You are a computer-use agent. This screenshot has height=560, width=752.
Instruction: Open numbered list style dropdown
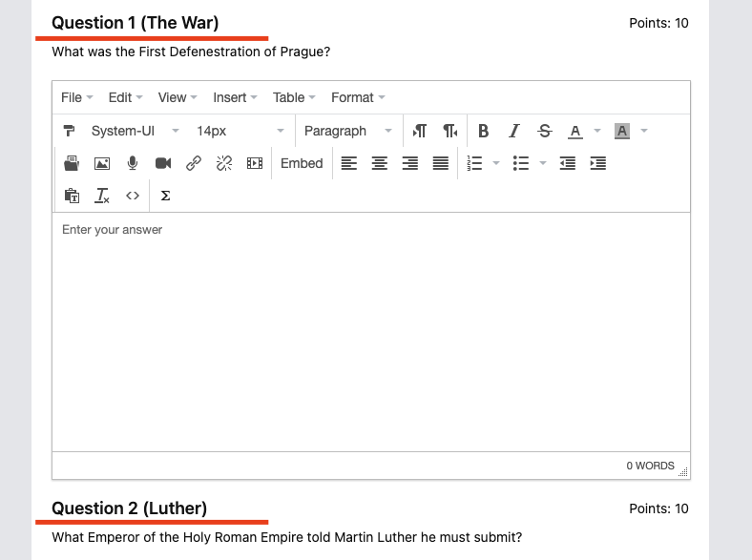coord(496,163)
